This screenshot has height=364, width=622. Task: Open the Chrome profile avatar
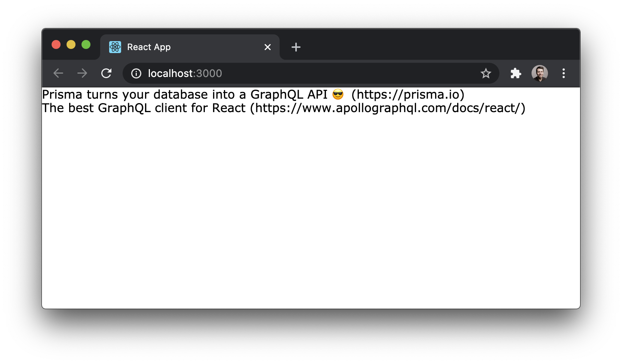pos(540,73)
